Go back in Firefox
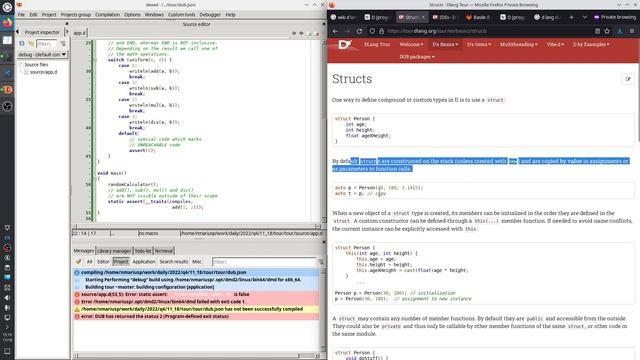Image resolution: width=640 pixels, height=360 pixels. [x=335, y=31]
